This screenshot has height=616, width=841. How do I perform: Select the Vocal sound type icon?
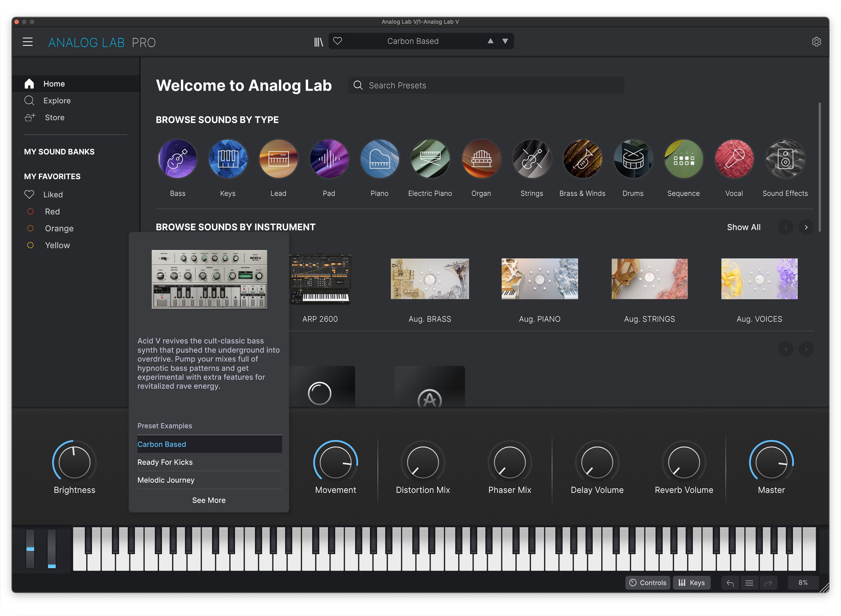[734, 158]
